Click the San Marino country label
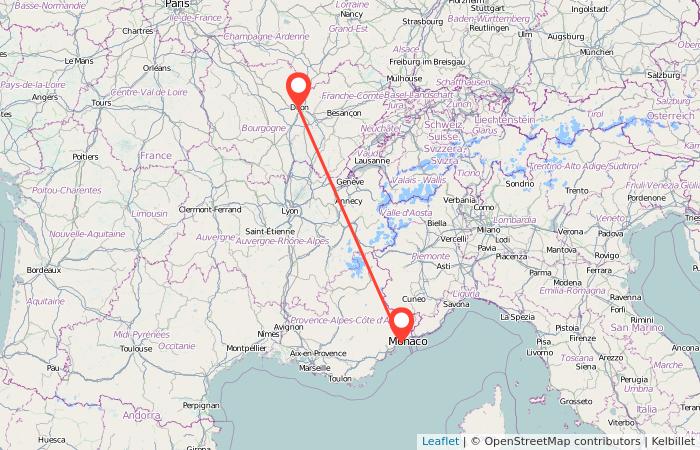Viewport: 700px width, 450px height. [x=637, y=328]
